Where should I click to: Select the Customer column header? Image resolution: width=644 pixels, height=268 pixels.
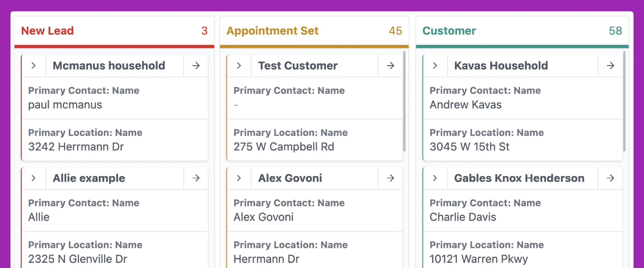pyautogui.click(x=449, y=31)
